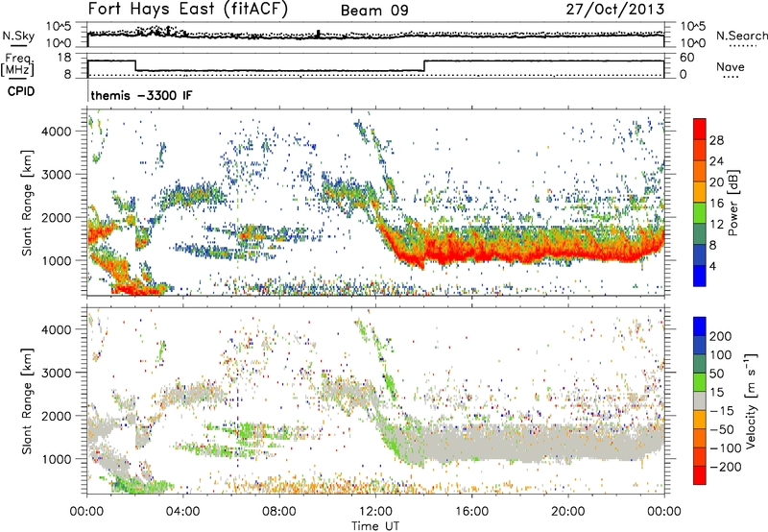Click the 'Power [dB]' color bar label
Image resolution: width=768 pixels, height=532 pixels.
coord(733,203)
